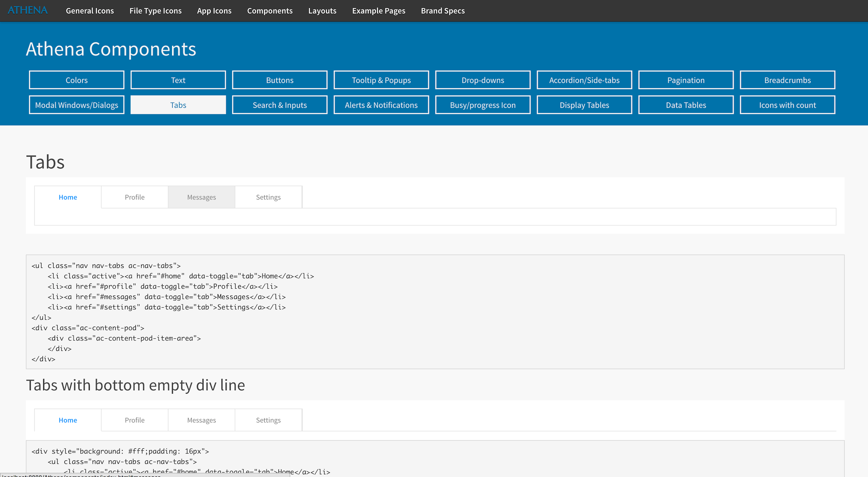This screenshot has width=868, height=477.
Task: Click the Profile tab in Tabs preview
Action: pos(134,197)
